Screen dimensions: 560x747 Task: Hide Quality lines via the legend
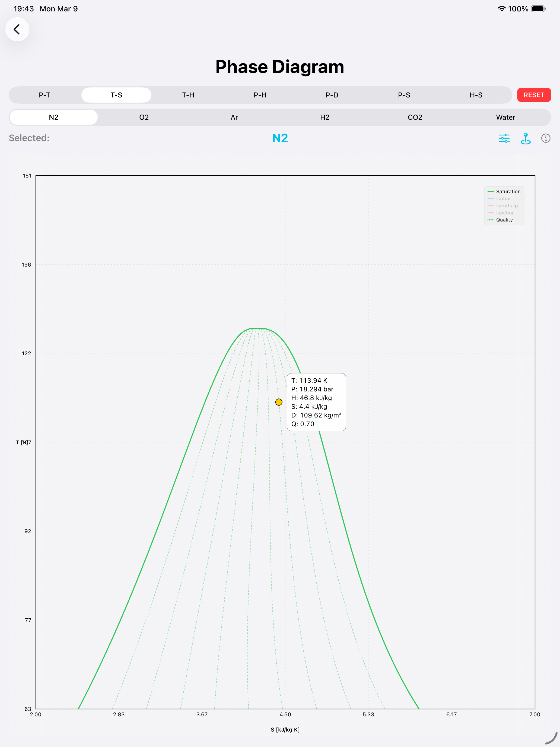tap(504, 220)
